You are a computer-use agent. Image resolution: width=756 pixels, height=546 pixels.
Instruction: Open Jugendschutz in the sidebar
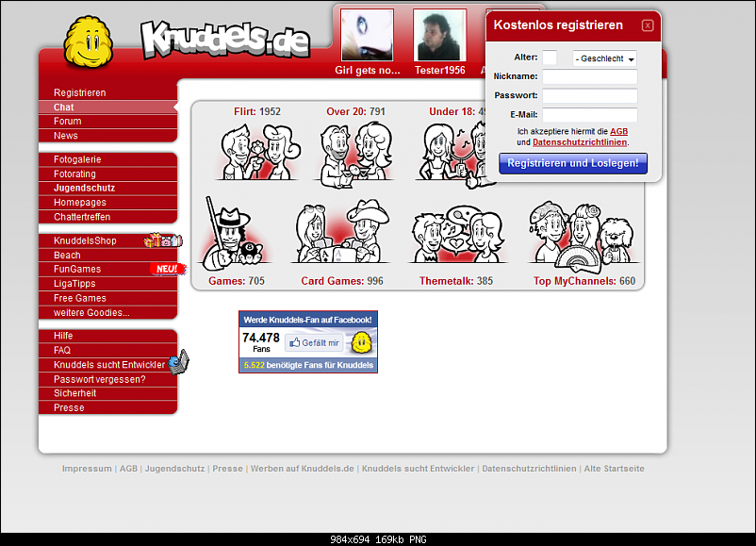(108, 188)
